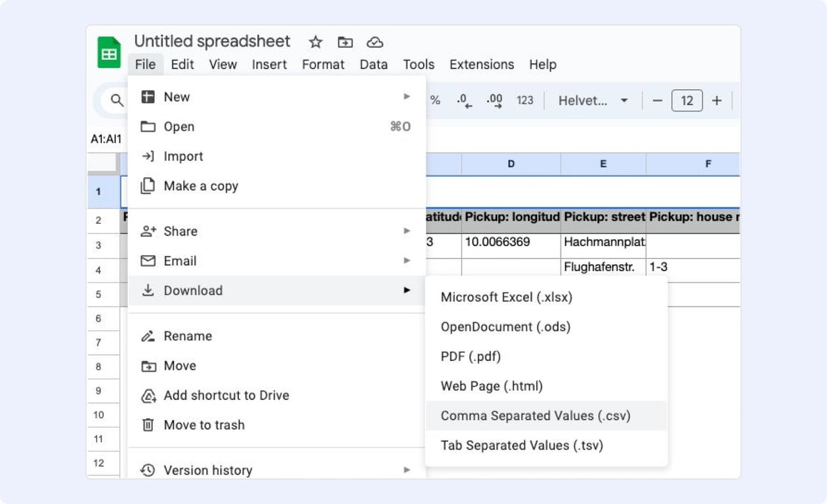This screenshot has width=827, height=504.
Task: Select Add shortcut to Drive
Action: [277, 395]
